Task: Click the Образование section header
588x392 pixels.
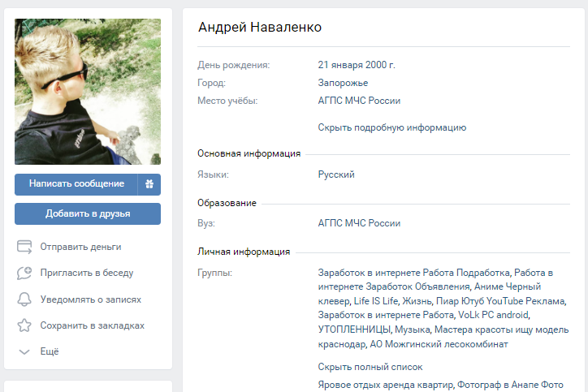Action: click(227, 203)
